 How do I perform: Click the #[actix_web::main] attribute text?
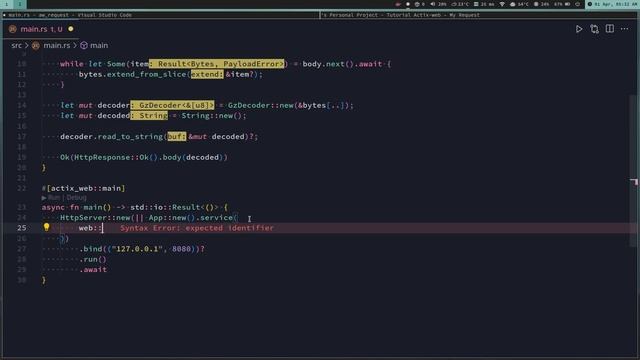tap(83, 188)
